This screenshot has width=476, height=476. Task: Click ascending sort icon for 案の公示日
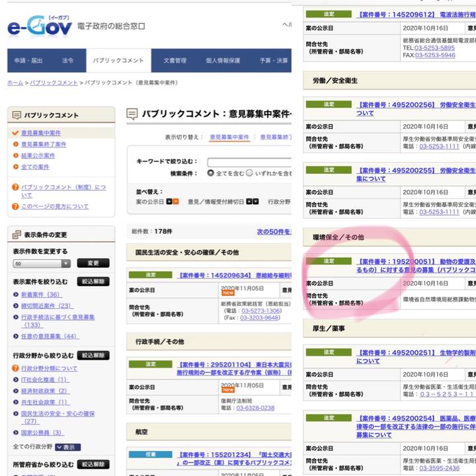[169, 201]
